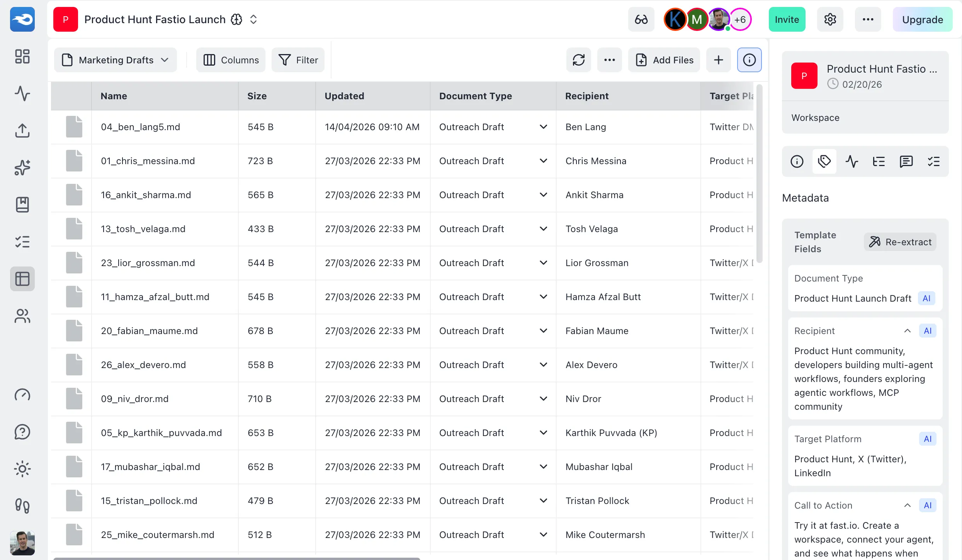Screen dimensions: 962x560
Task: Open workspace settings gear
Action: pos(830,19)
